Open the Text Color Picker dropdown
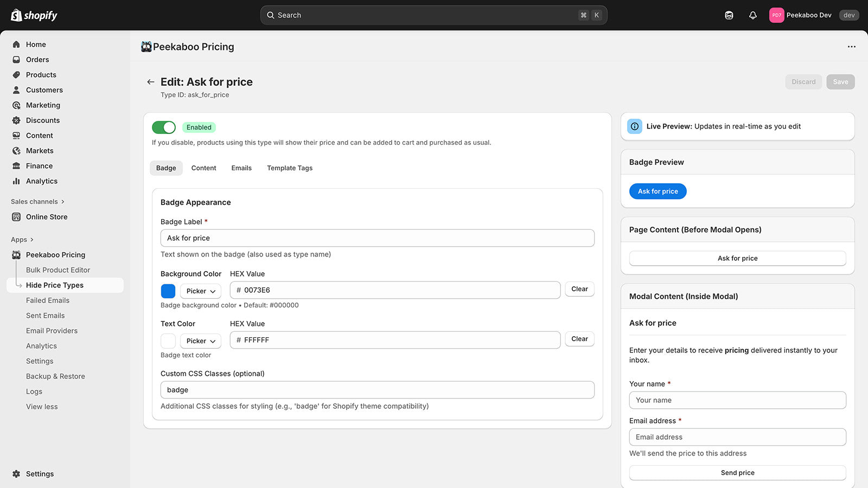This screenshot has height=488, width=868. point(200,341)
